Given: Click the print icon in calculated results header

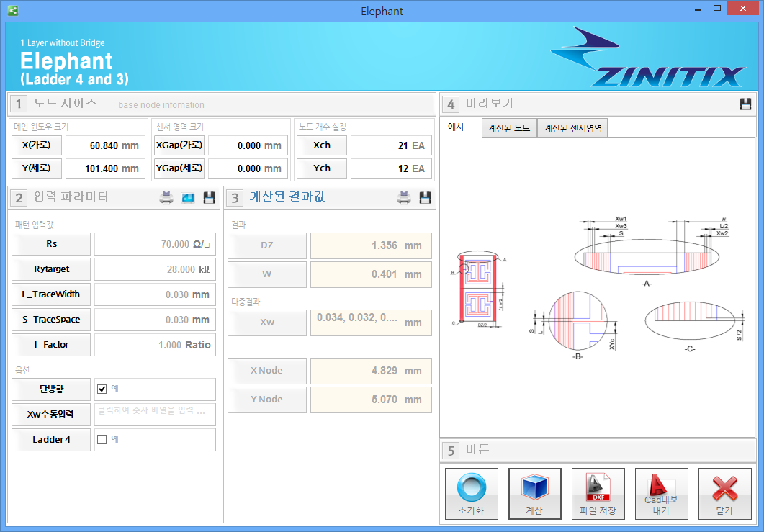Looking at the screenshot, I should point(404,198).
